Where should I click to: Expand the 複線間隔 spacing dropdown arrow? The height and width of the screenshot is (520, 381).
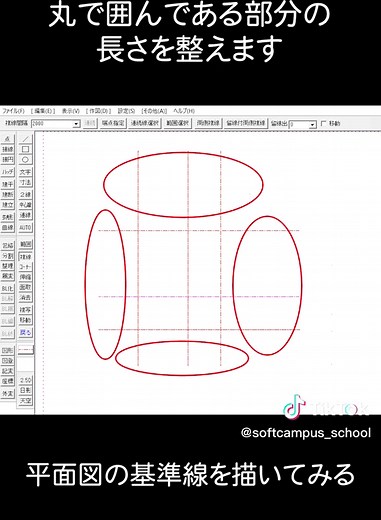tap(77, 124)
